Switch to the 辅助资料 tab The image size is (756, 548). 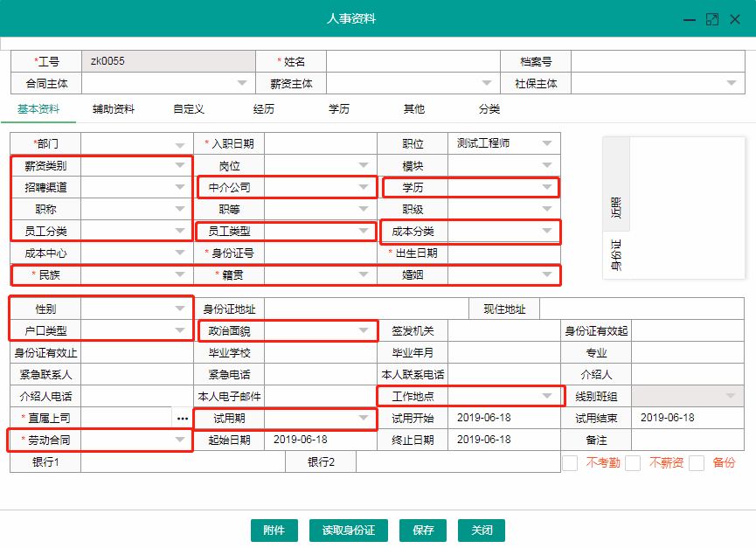pos(114,109)
